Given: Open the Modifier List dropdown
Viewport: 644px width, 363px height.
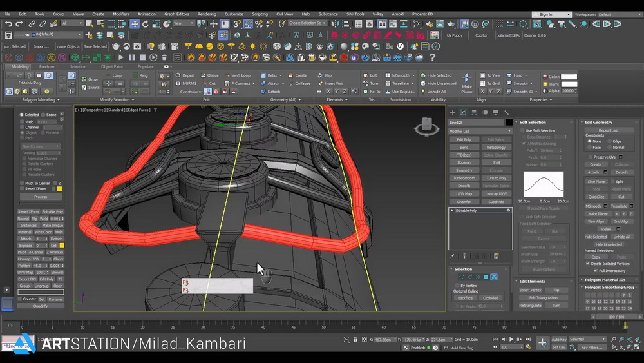Looking at the screenshot, I should pos(480,131).
